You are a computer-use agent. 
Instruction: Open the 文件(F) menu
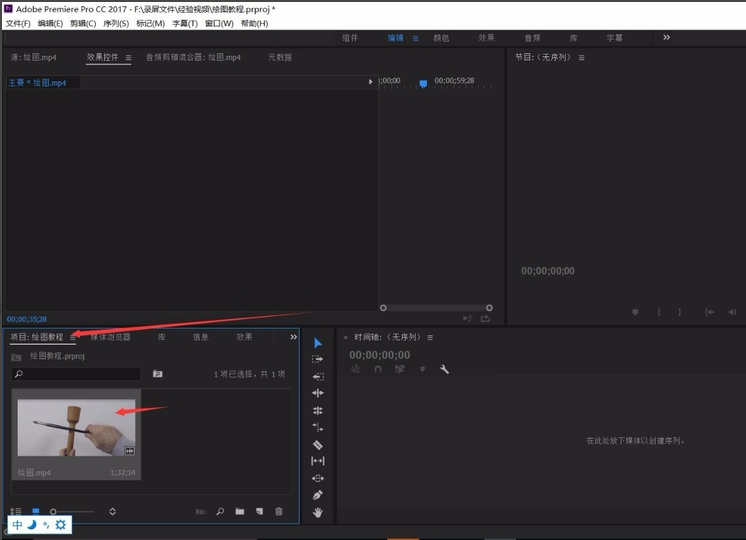click(x=18, y=23)
